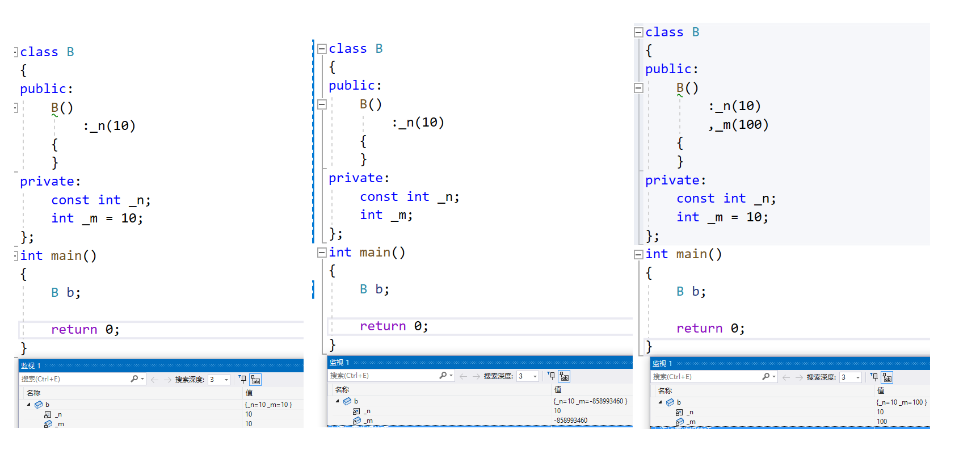Click back arrow in middle watch panel

tap(463, 376)
